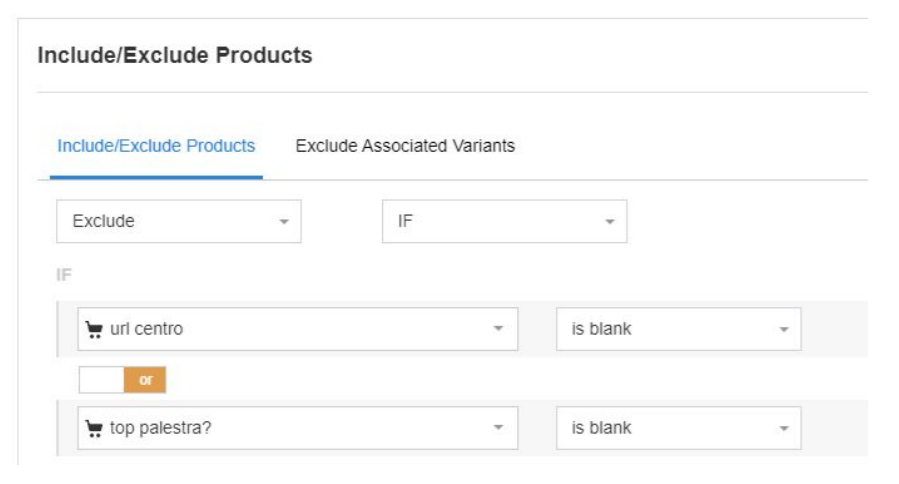
Task: Click the arrow on the Exclude dropdown
Action: tap(283, 224)
